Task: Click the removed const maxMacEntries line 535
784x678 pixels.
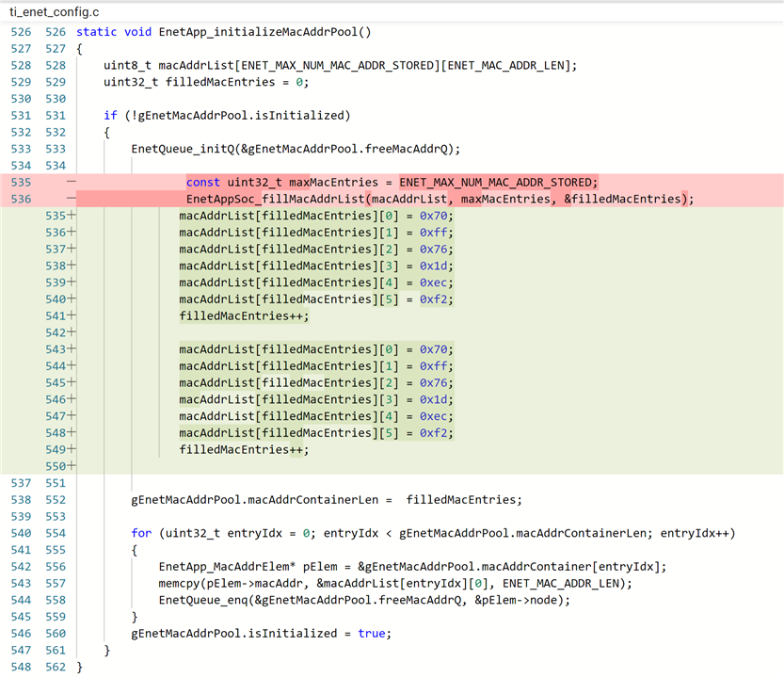Action: point(392,182)
